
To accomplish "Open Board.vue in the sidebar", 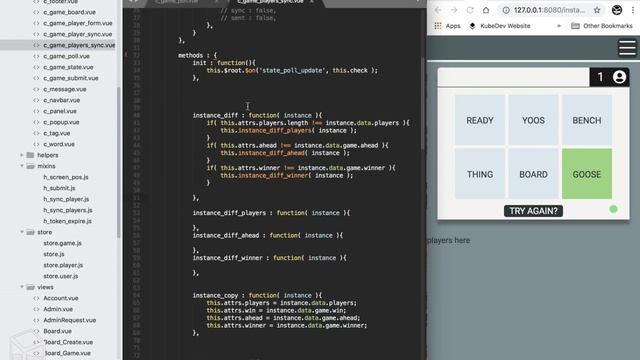I will click(x=58, y=331).
